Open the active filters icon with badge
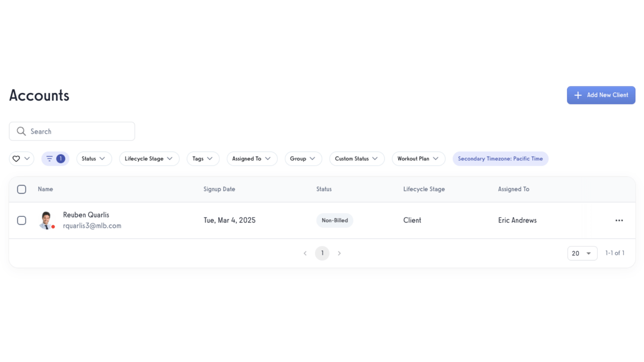Image resolution: width=644 pixels, height=362 pixels. coord(55,159)
